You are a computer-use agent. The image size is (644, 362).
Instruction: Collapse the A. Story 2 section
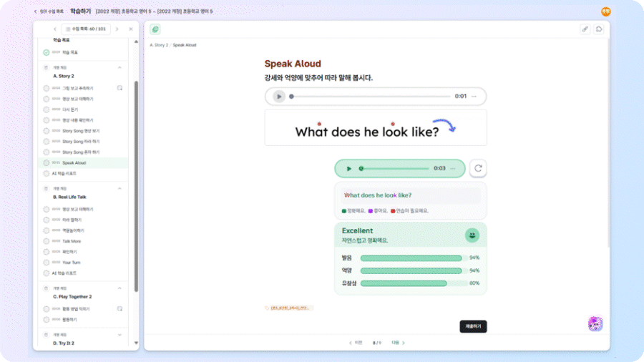tap(119, 67)
